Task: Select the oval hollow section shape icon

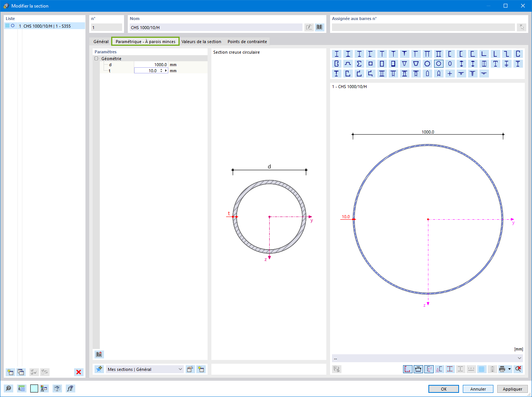Action: click(x=450, y=64)
